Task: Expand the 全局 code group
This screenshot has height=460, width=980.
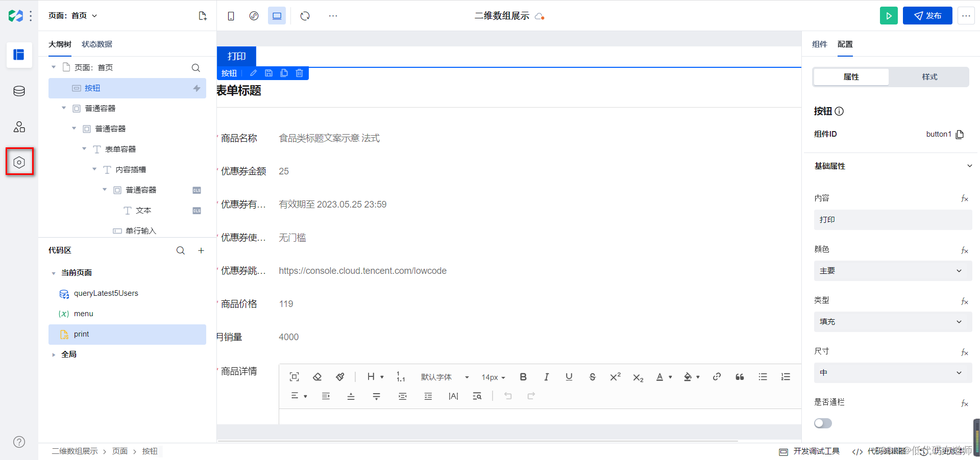Action: coord(54,354)
